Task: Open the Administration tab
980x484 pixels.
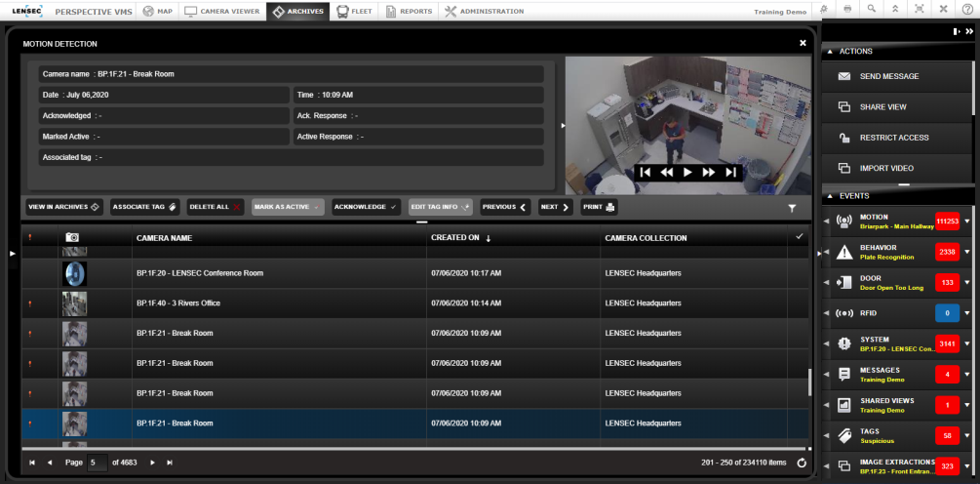Action: pyautogui.click(x=485, y=12)
